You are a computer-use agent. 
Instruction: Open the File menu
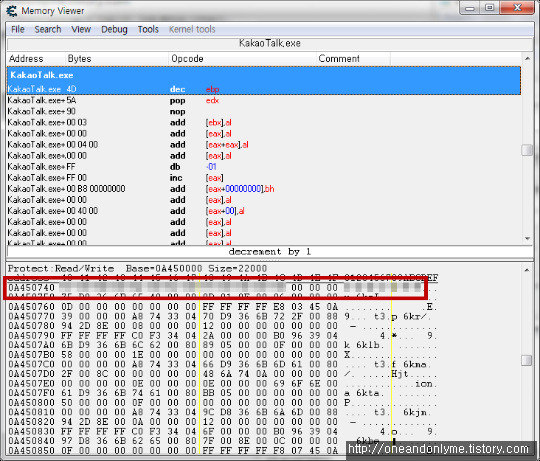18,30
